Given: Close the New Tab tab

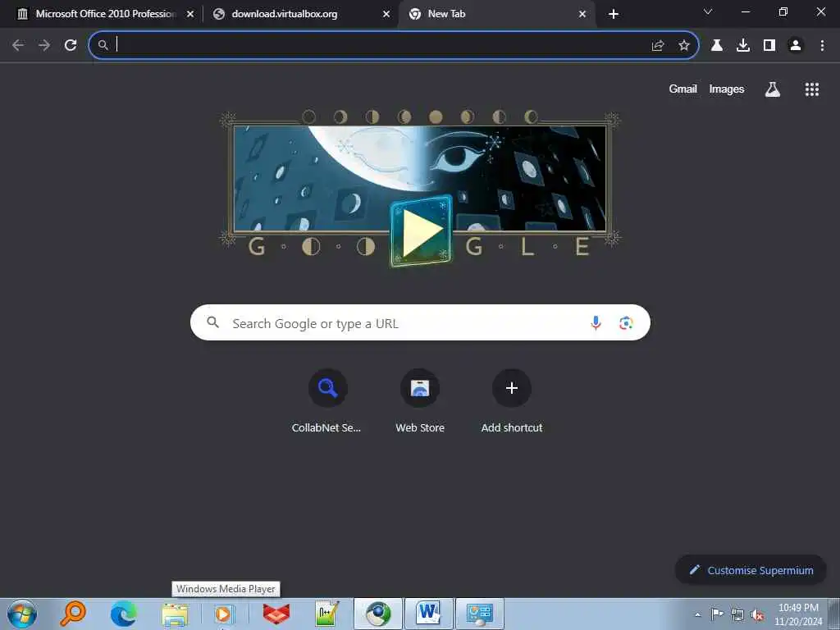Looking at the screenshot, I should [582, 14].
